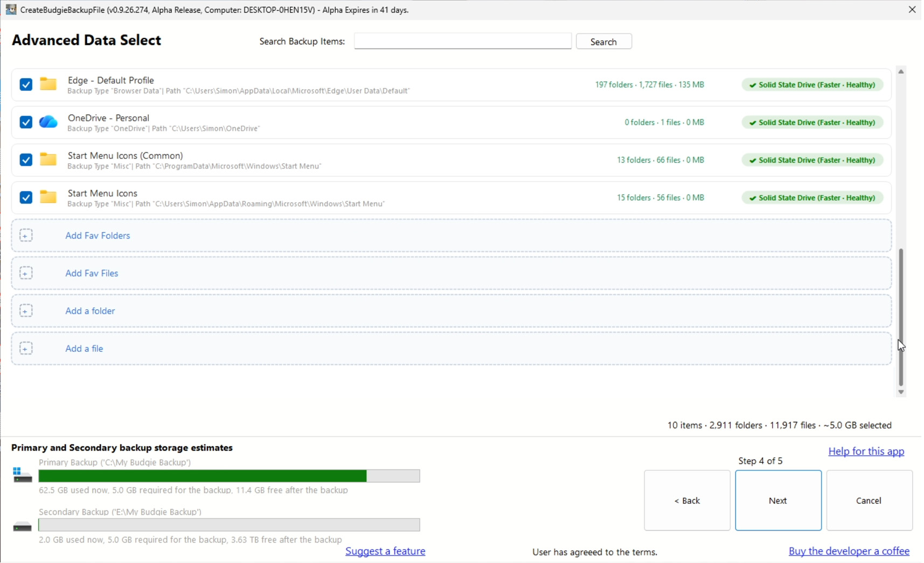The height and width of the screenshot is (563, 924).
Task: Click Advanced Data Select heading
Action: (x=86, y=40)
